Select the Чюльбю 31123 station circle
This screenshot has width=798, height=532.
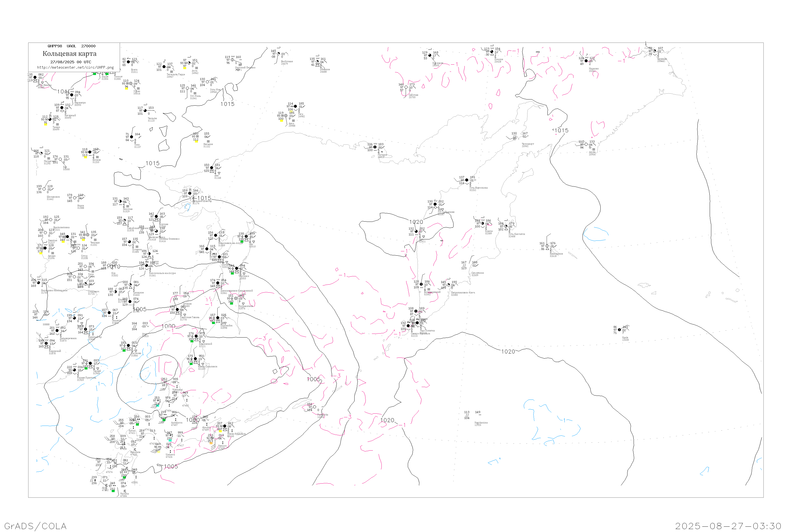(x=145, y=111)
